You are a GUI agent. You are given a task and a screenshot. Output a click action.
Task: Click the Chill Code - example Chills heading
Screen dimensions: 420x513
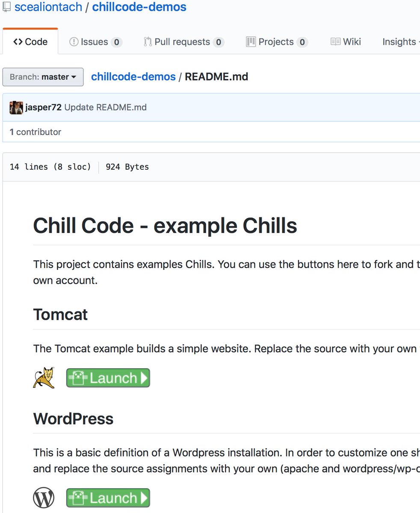165,225
